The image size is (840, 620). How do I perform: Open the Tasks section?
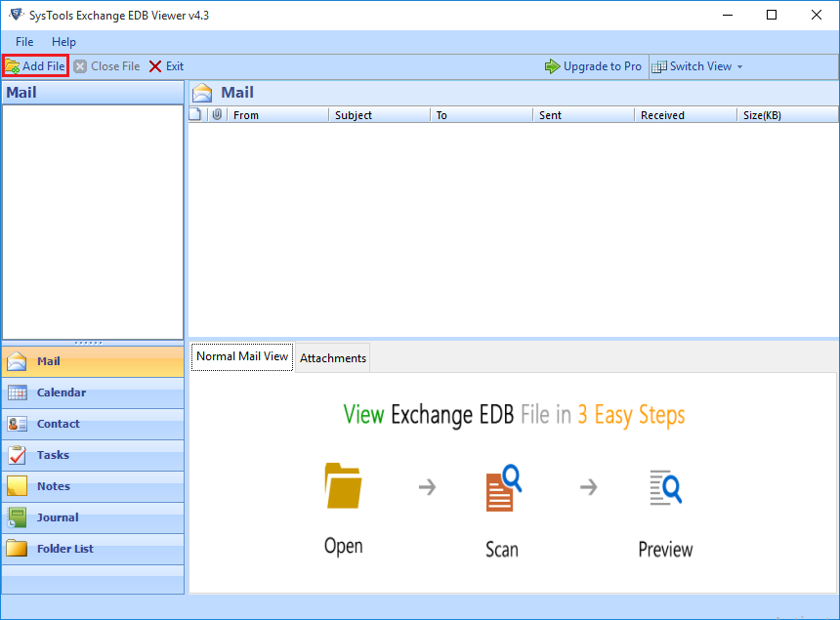coord(93,455)
